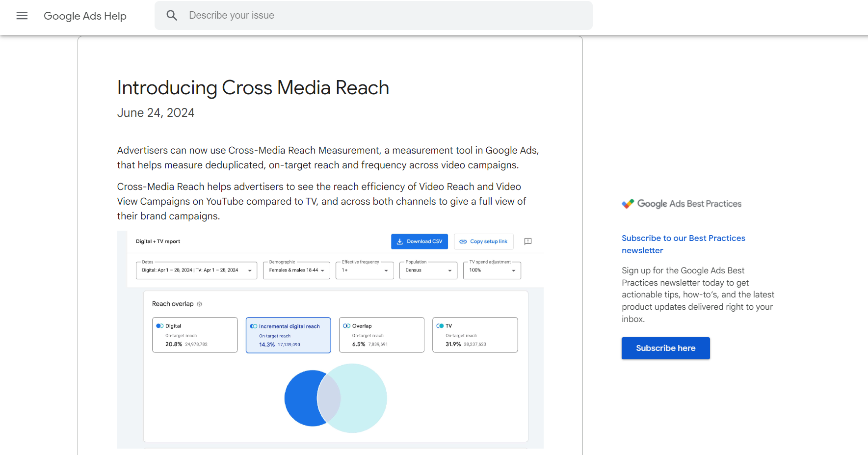Open the TV spend adjustment dropdown
The width and height of the screenshot is (868, 455).
492,270
